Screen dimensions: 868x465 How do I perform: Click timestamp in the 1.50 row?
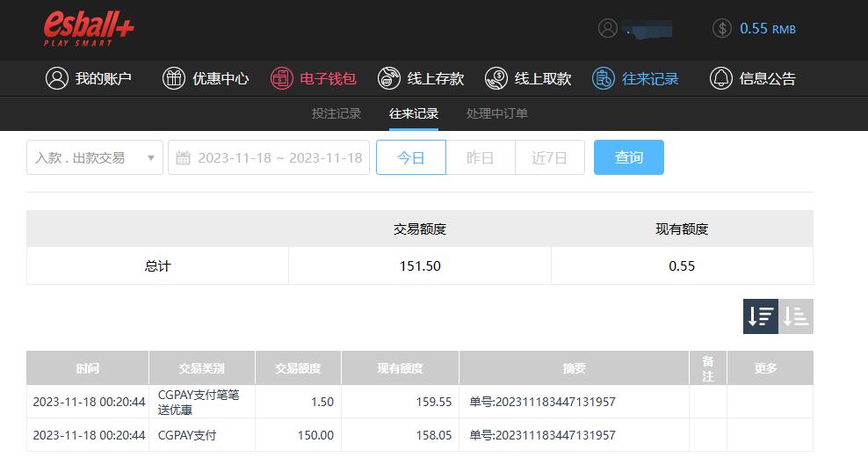coord(89,402)
